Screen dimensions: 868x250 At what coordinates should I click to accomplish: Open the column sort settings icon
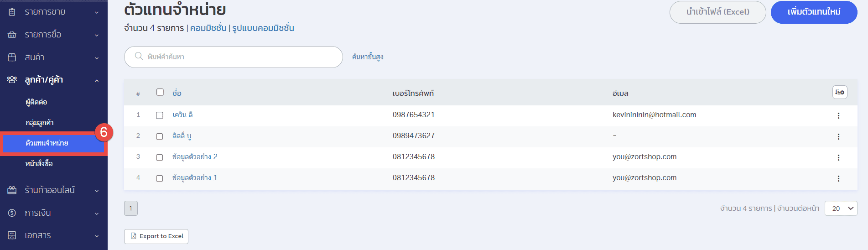pos(840,92)
